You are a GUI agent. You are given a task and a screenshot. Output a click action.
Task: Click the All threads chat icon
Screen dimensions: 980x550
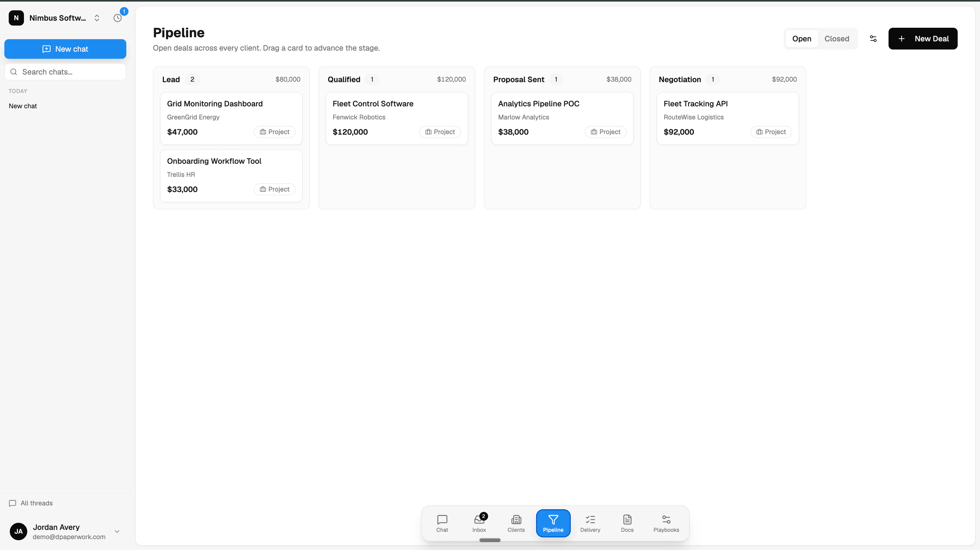pyautogui.click(x=13, y=503)
